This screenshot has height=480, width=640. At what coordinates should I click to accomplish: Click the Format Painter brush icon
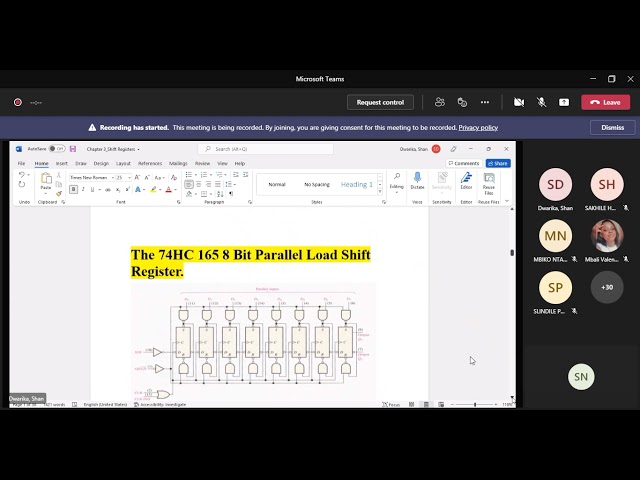click(59, 193)
